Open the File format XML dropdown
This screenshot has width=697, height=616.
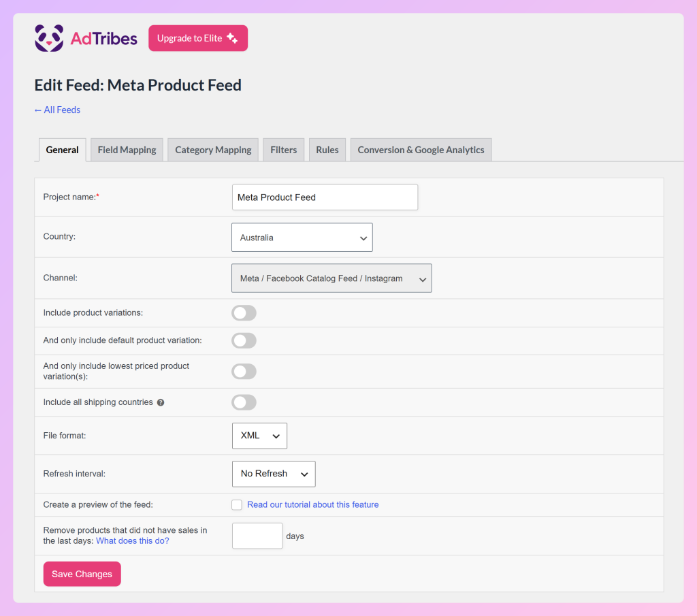(x=259, y=436)
